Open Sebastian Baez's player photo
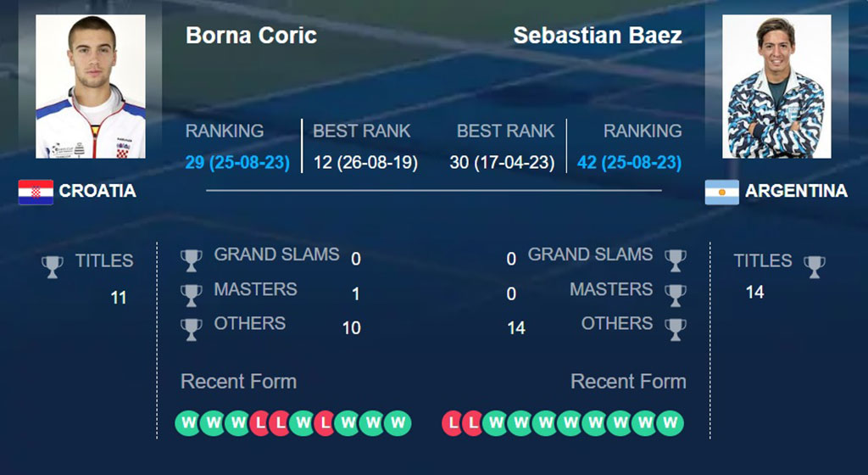868x475 pixels. (776, 87)
